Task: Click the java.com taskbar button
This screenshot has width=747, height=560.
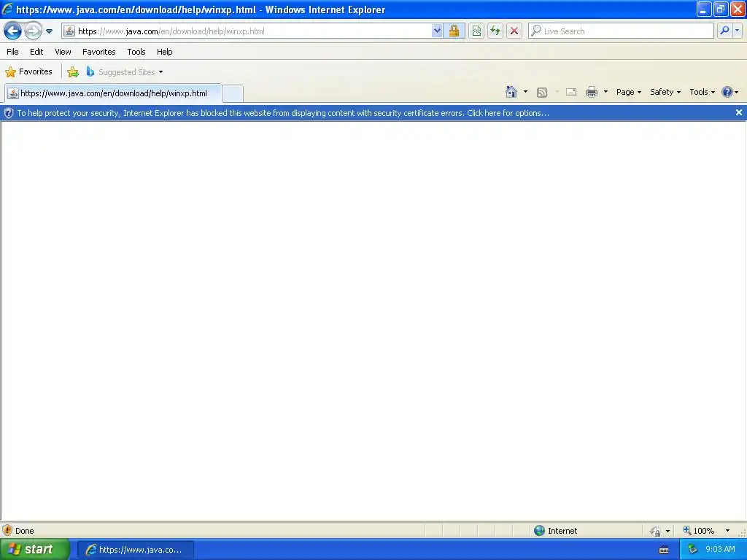Action: [x=135, y=550]
